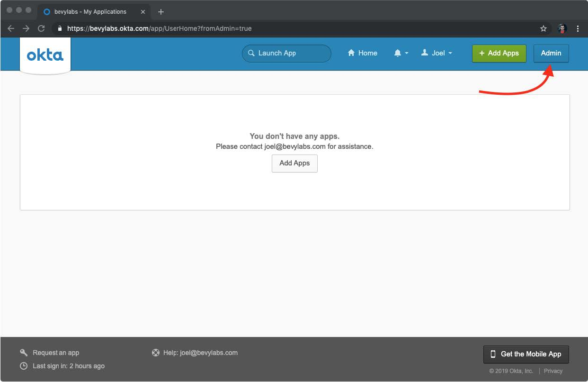588x382 pixels.
Task: Reload the page with refresh icon
Action: pyautogui.click(x=41, y=28)
